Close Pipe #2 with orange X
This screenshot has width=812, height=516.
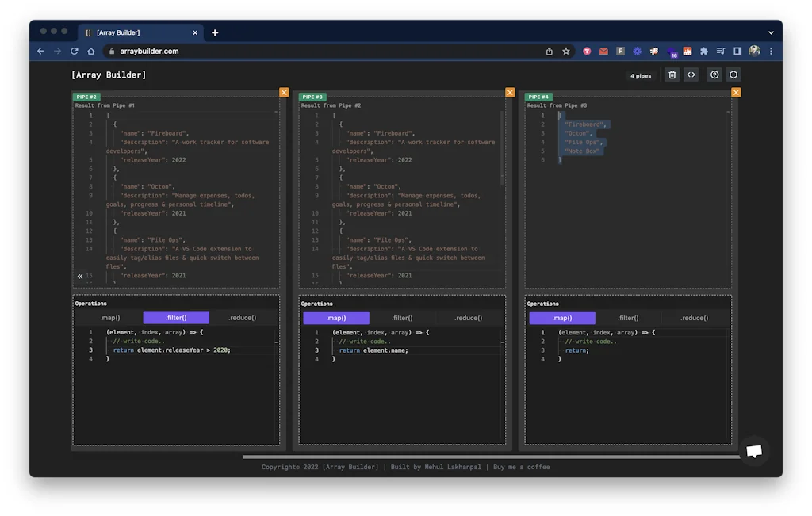(x=284, y=92)
